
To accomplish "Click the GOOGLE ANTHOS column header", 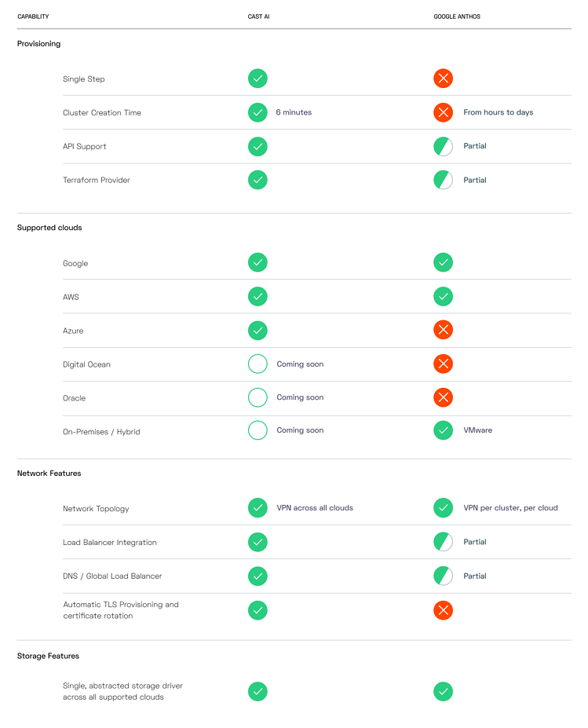I will [457, 16].
